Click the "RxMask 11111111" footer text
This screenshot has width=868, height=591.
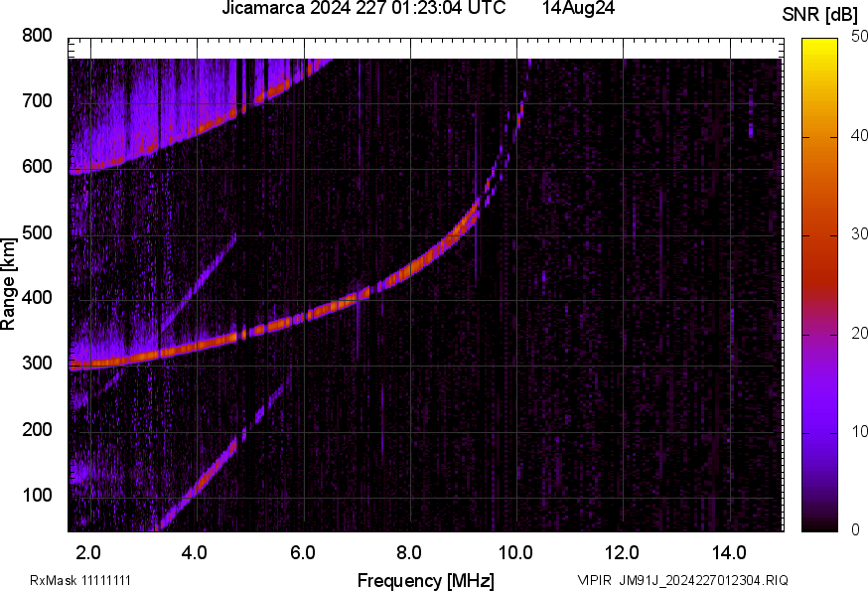click(x=80, y=580)
